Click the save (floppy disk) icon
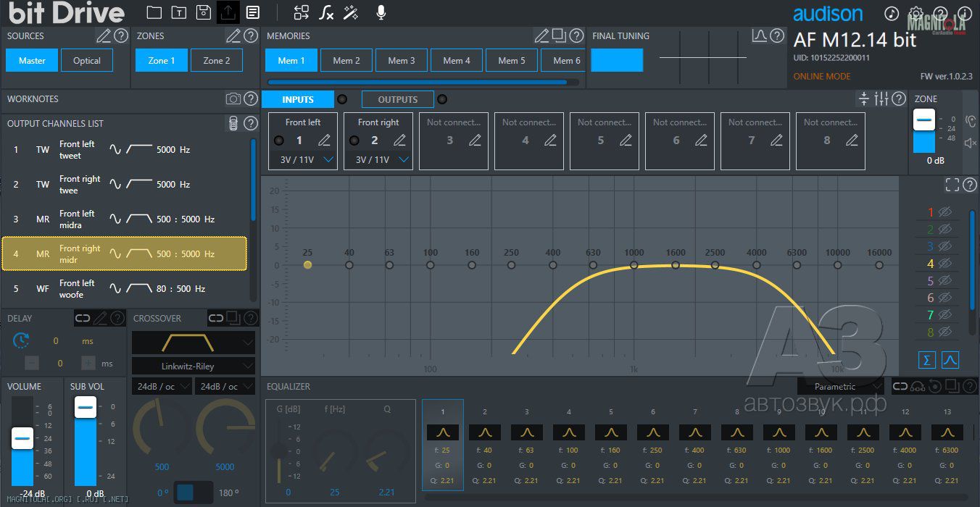This screenshot has width=980, height=507. (x=204, y=12)
